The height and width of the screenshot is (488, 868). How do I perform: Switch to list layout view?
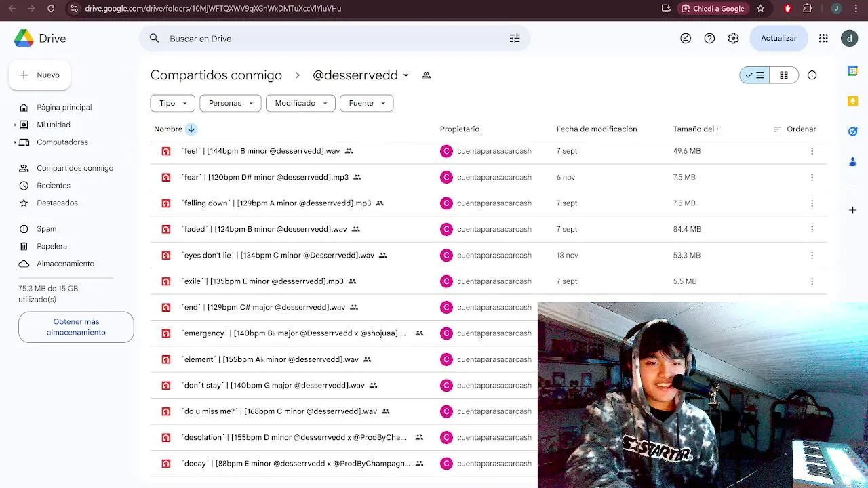click(x=755, y=75)
